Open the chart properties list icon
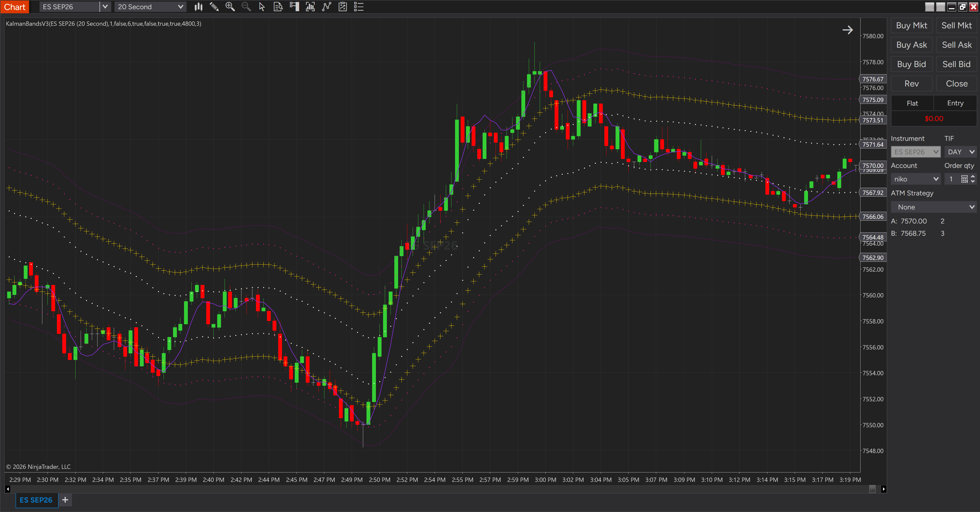This screenshot has height=512, width=980. point(359,6)
